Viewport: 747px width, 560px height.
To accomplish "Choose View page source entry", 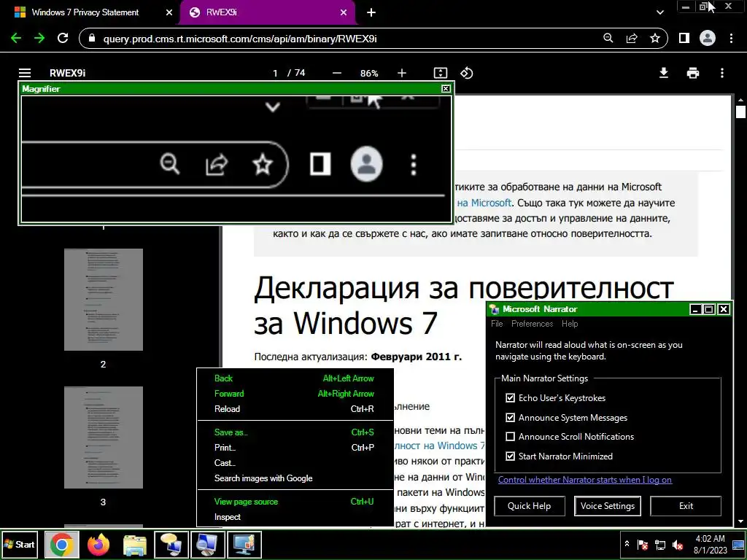I will (295, 501).
